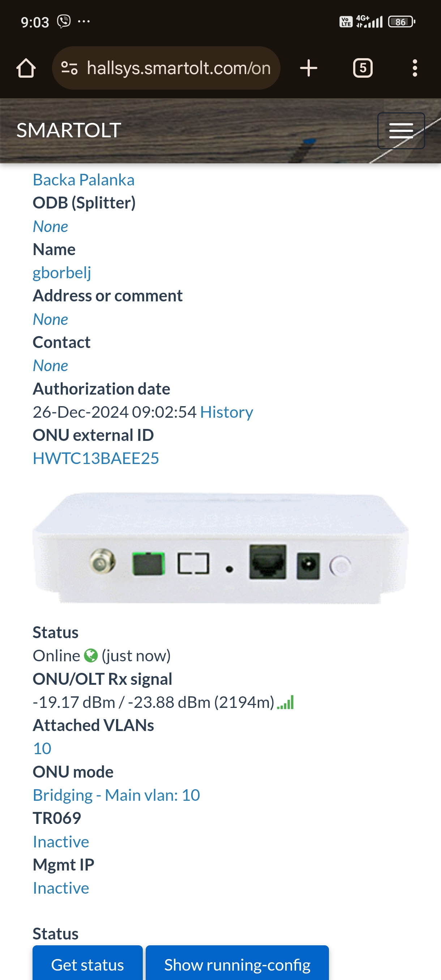This screenshot has height=980, width=441.
Task: Open the Backa Palanka zone link
Action: [x=84, y=180]
